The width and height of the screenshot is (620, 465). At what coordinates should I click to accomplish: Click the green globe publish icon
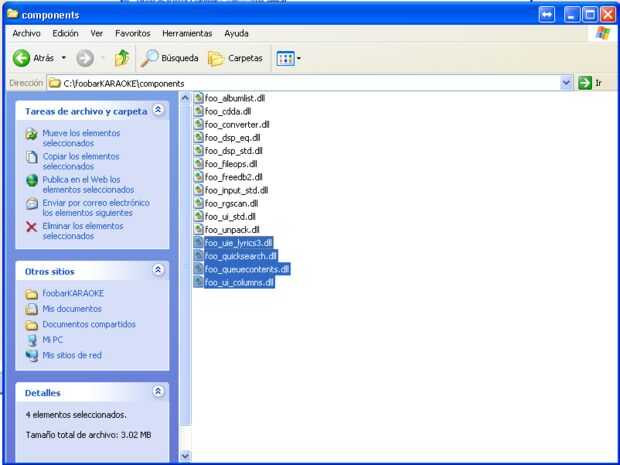tap(32, 181)
